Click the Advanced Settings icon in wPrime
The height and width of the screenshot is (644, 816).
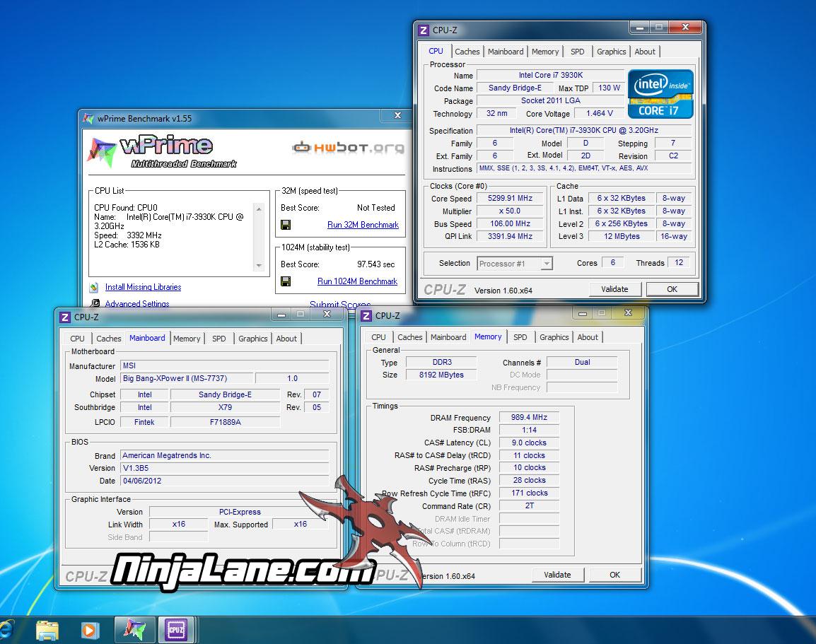[x=95, y=303]
